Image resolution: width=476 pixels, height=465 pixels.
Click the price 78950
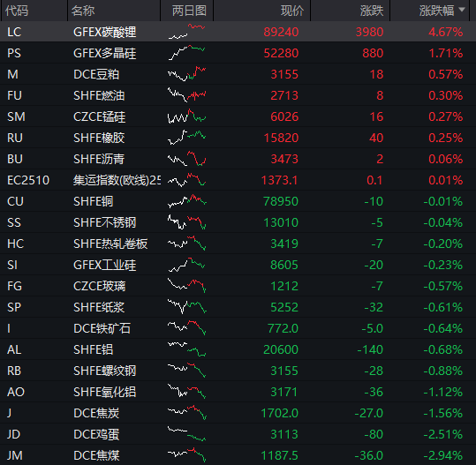pos(281,201)
